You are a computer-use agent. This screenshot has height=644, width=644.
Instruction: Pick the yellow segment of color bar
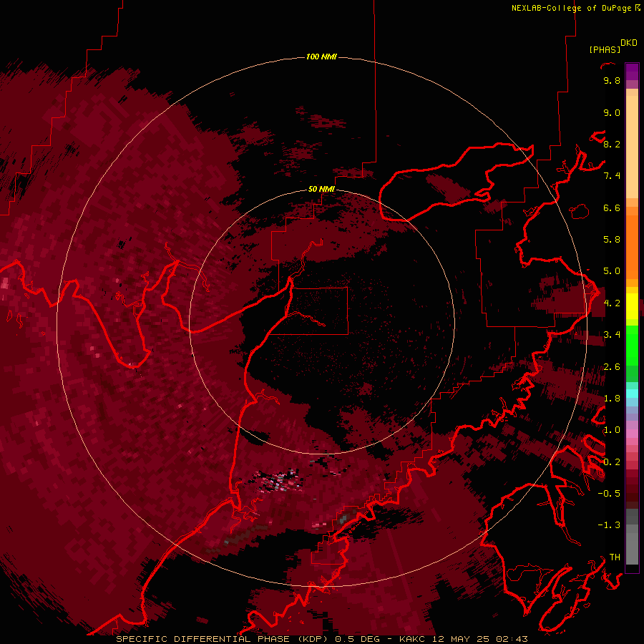click(x=632, y=306)
